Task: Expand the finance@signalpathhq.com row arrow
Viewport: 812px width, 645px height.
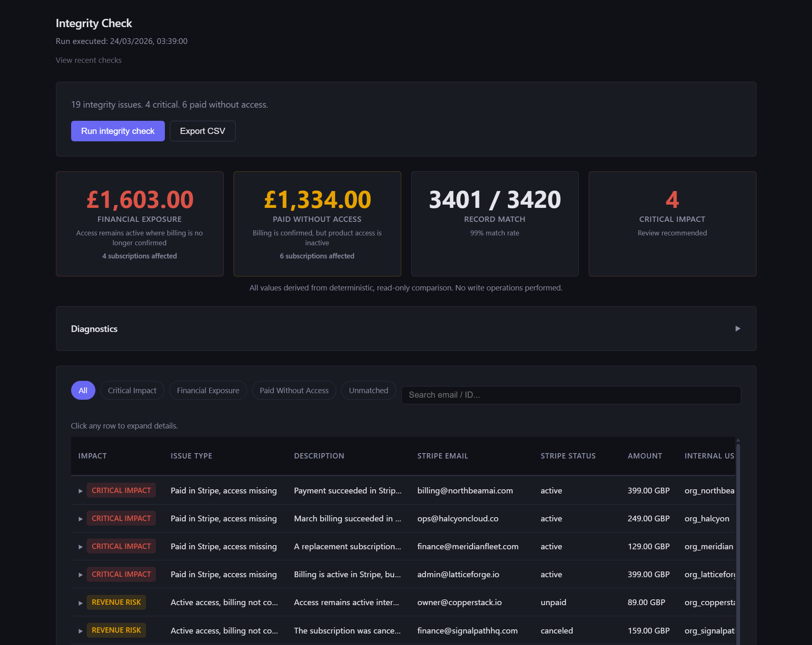Action: [81, 631]
